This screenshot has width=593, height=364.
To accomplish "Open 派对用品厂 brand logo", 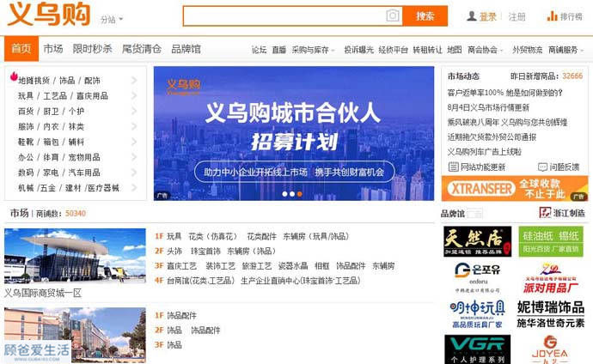I will pos(551,279).
